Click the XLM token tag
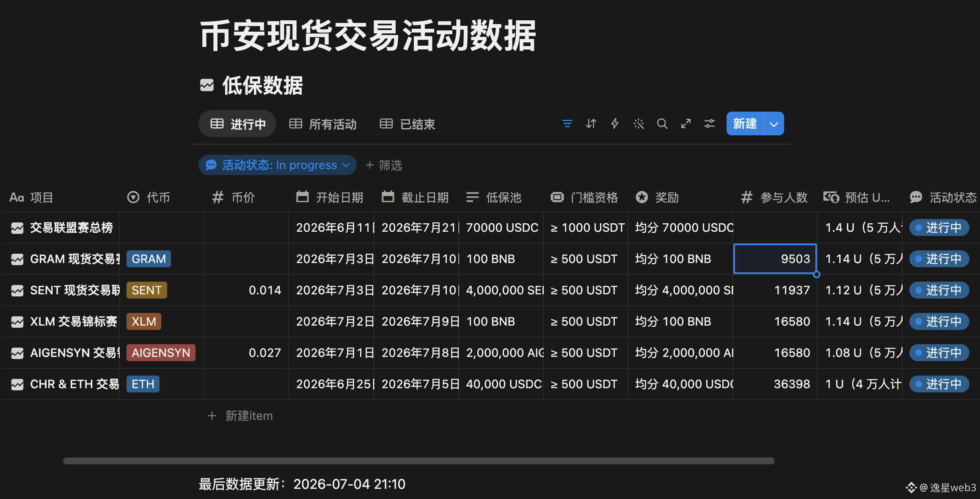Image resolution: width=980 pixels, height=499 pixels. coord(144,321)
